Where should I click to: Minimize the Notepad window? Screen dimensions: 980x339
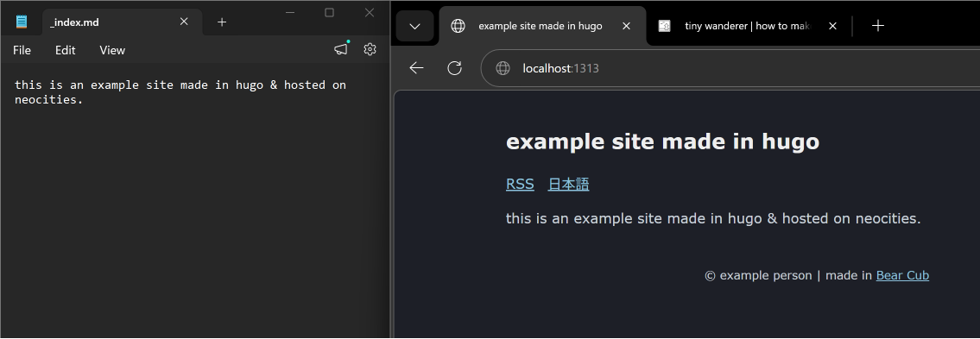290,12
